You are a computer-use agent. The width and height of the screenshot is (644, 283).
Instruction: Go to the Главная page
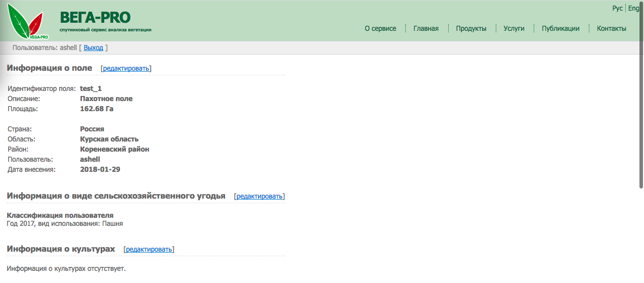pos(426,29)
